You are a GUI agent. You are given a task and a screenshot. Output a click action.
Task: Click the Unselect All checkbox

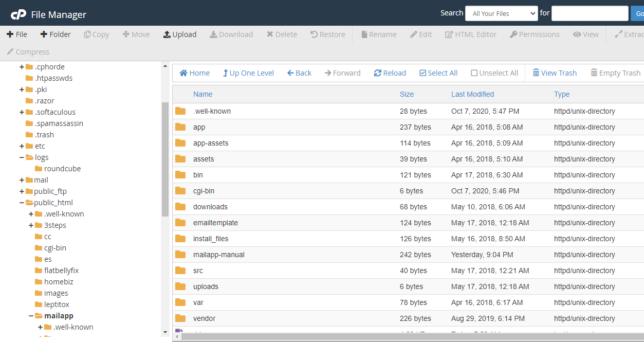(474, 73)
